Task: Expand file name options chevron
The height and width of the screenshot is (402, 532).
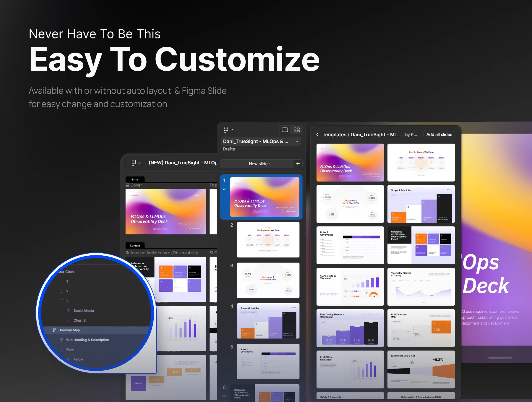Action: pos(297,142)
